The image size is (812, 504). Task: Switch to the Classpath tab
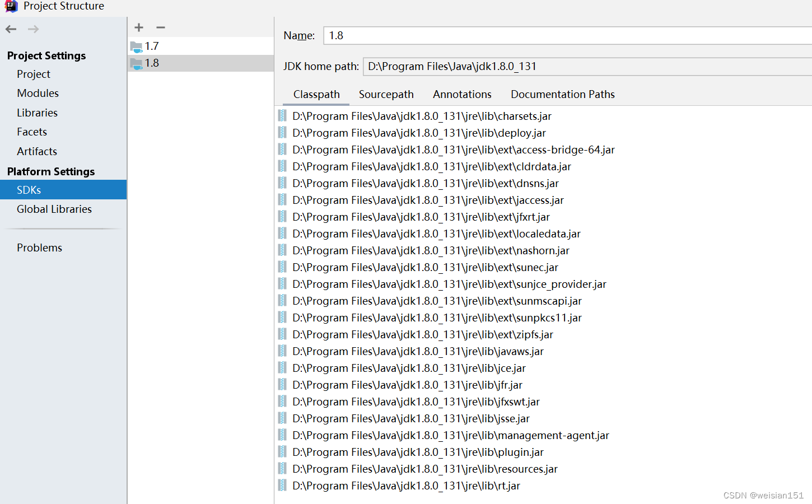[316, 94]
